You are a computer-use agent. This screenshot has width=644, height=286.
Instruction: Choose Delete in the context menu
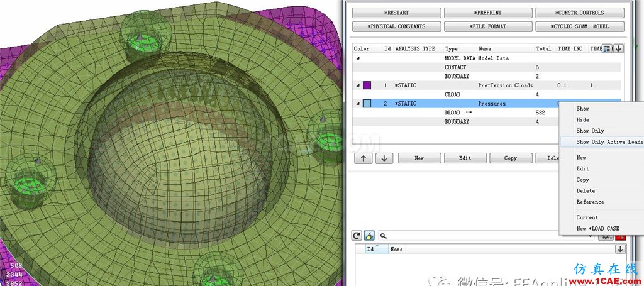(x=586, y=191)
